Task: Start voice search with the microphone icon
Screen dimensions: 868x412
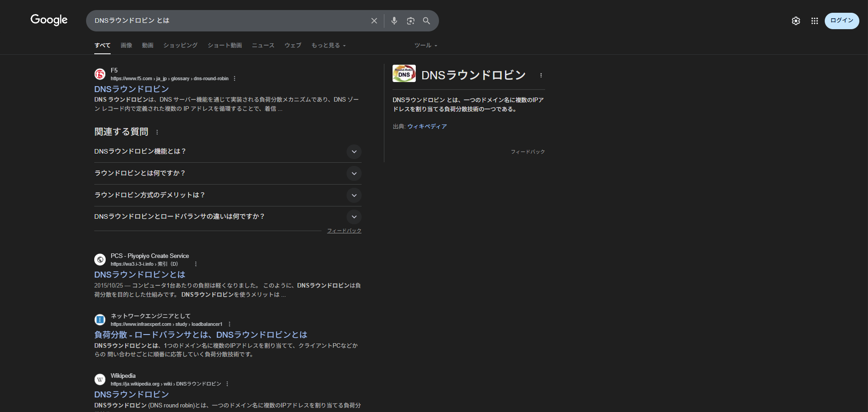Action: click(x=394, y=21)
